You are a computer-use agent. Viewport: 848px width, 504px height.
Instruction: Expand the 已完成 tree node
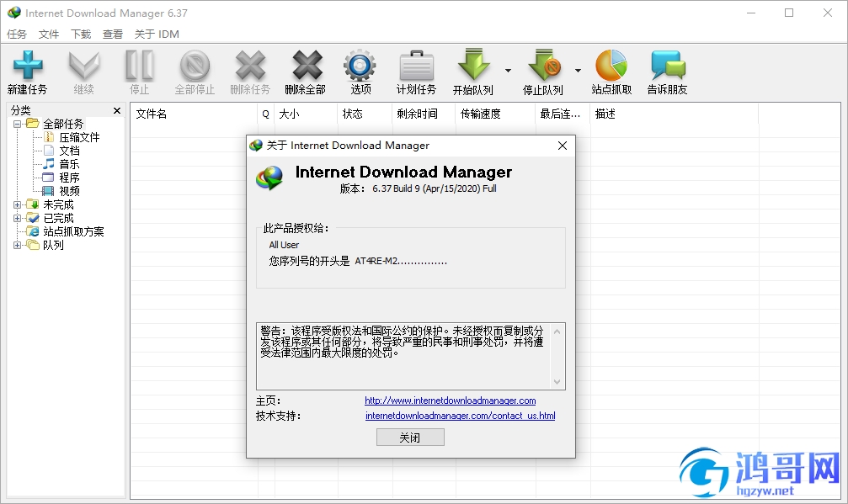point(18,218)
